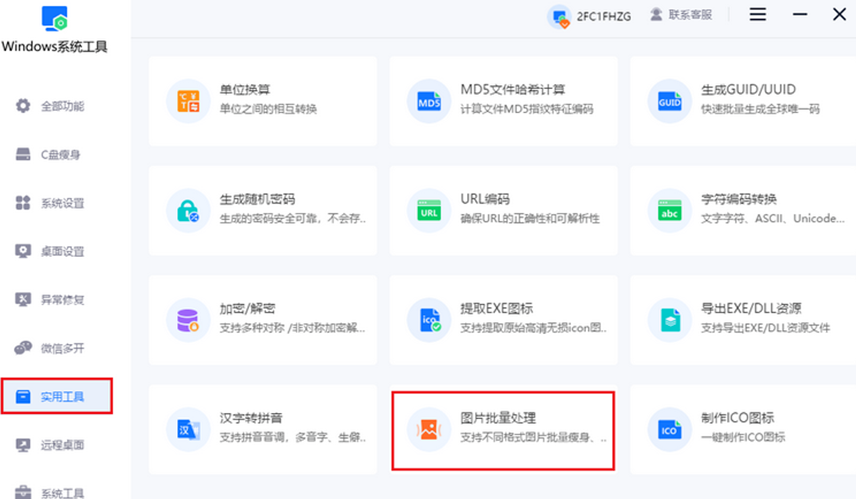
Task: Open the URL编码 tool card
Action: click(503, 211)
